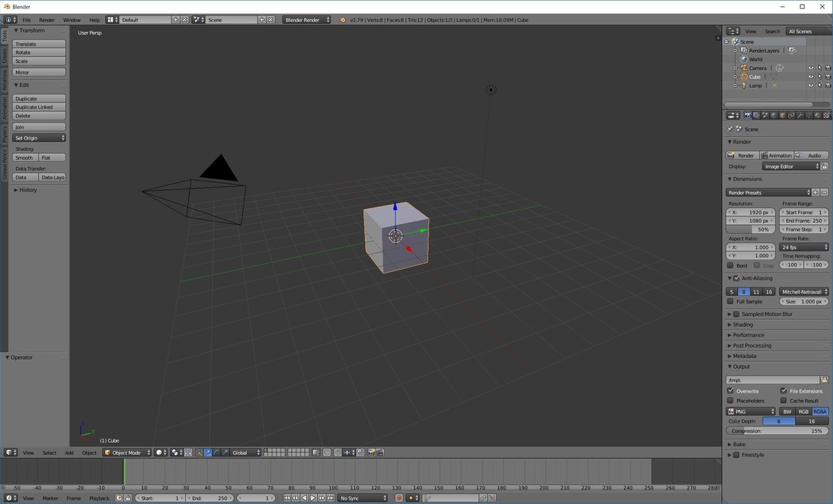This screenshot has height=504, width=833.
Task: Click the Duplicate Linked button
Action: coord(39,107)
